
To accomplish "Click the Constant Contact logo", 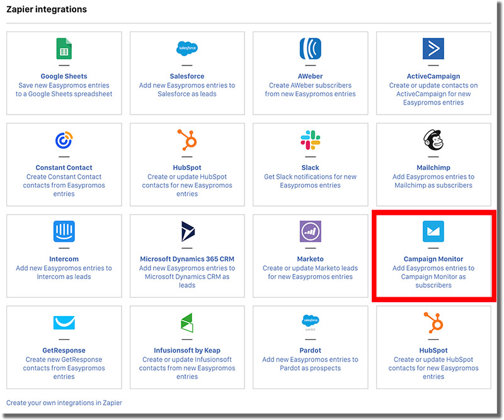I will [64, 140].
